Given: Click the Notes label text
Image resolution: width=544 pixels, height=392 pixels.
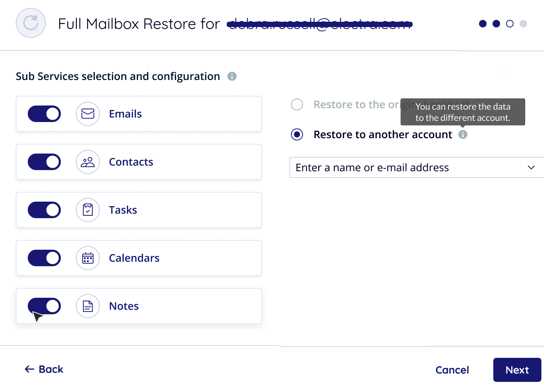Looking at the screenshot, I should [124, 306].
